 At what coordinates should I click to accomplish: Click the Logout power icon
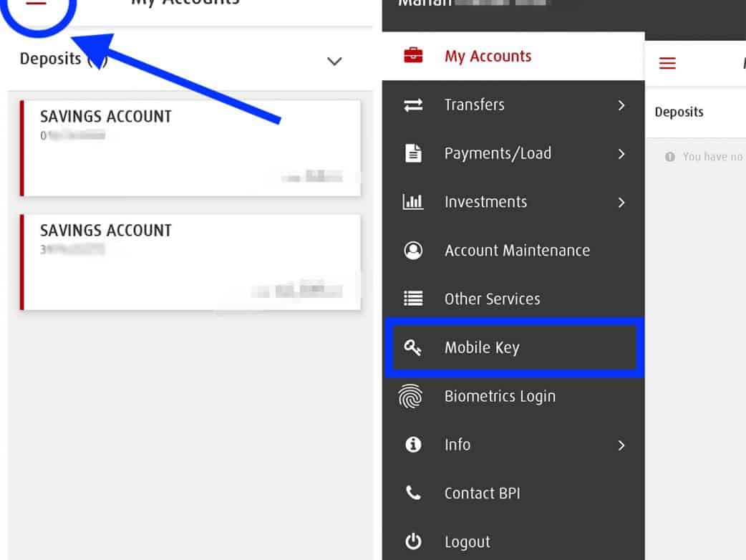(x=413, y=542)
